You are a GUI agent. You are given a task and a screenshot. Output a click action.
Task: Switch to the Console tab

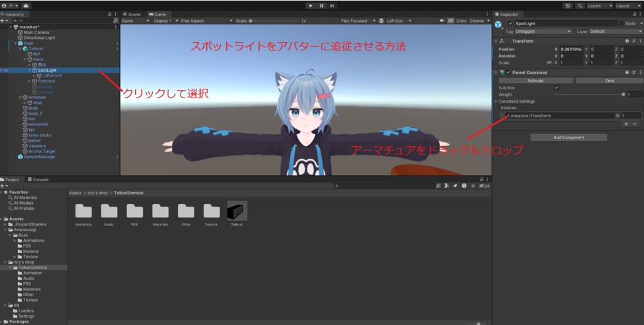click(x=38, y=180)
